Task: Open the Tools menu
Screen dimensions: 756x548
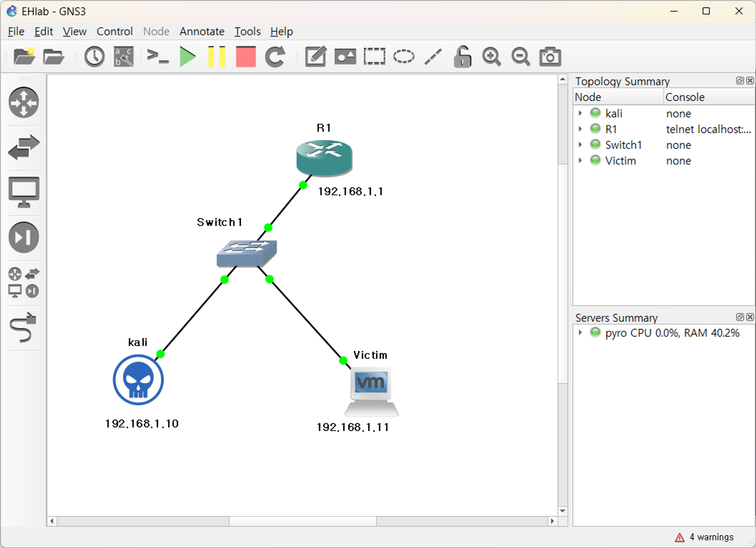Action: click(247, 31)
